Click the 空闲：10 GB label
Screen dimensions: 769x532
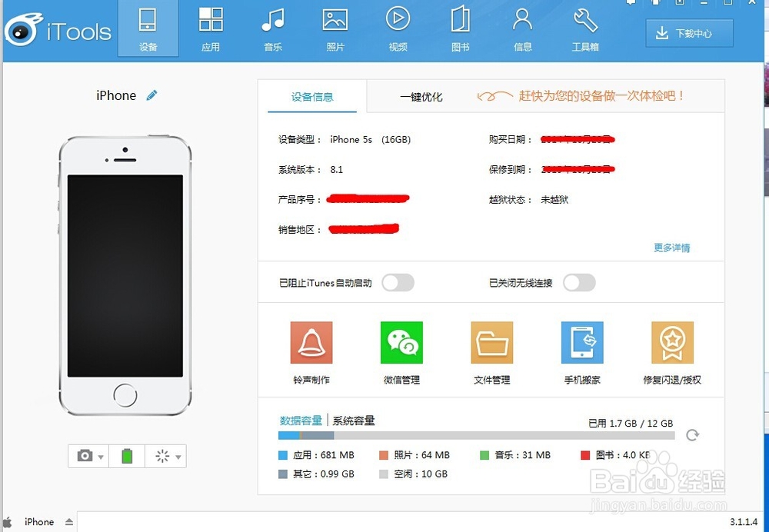pos(421,474)
